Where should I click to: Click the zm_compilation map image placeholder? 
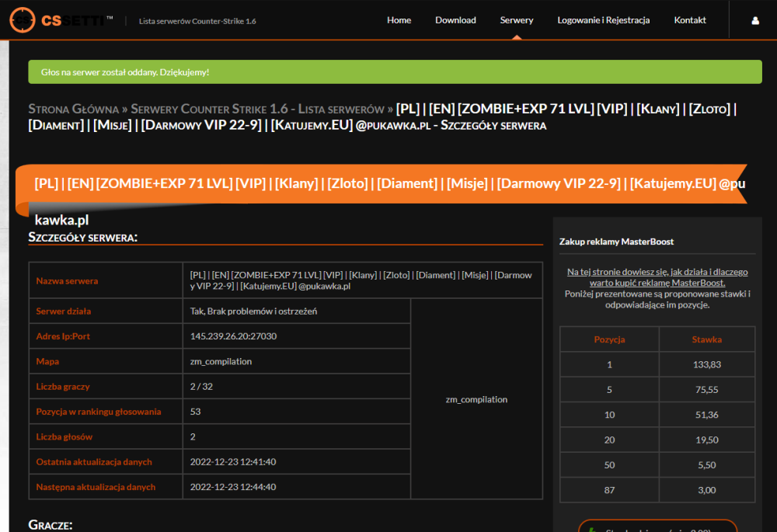[x=476, y=399]
